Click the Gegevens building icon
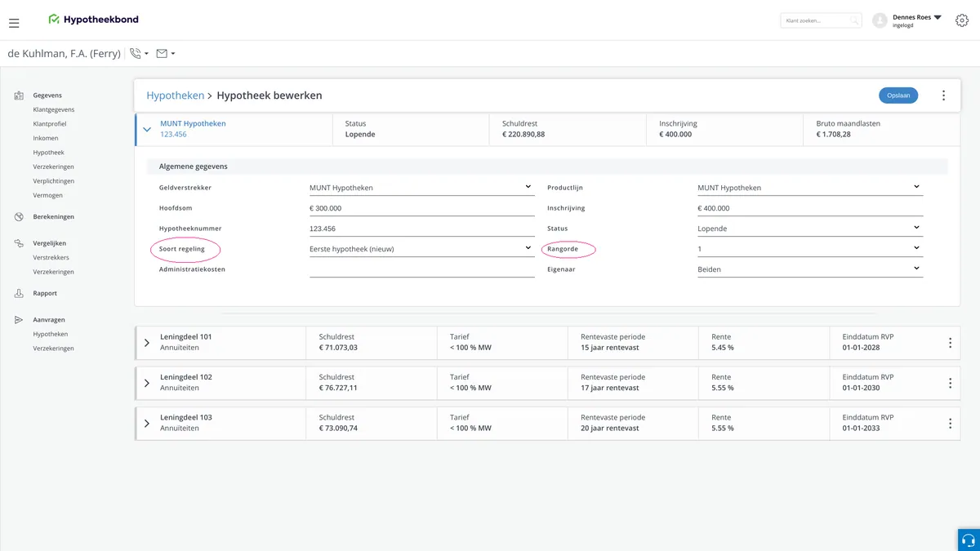Screen dimensions: 980x551 [19, 96]
